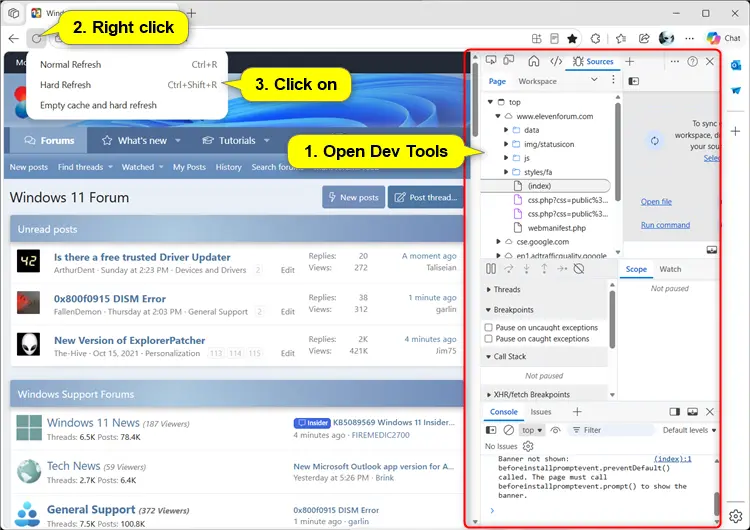Open New Version of ExplorerPatcher thread
Screen dimensions: 750x530
click(129, 341)
